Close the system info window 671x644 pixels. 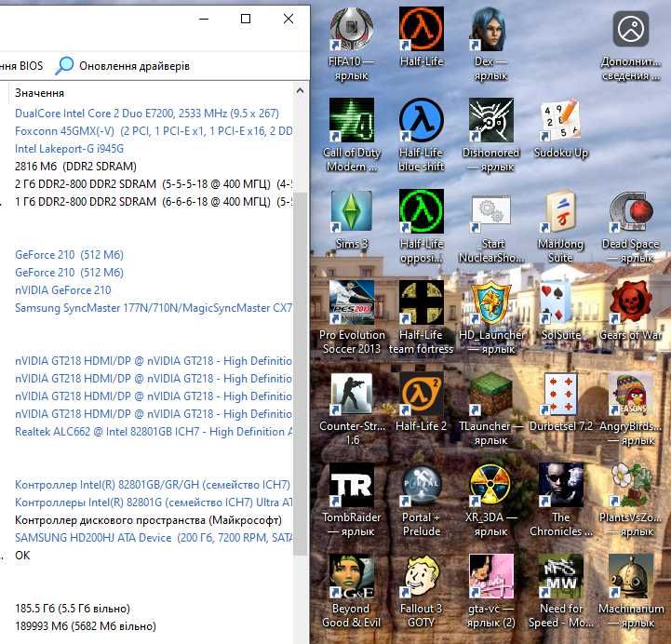(289, 19)
